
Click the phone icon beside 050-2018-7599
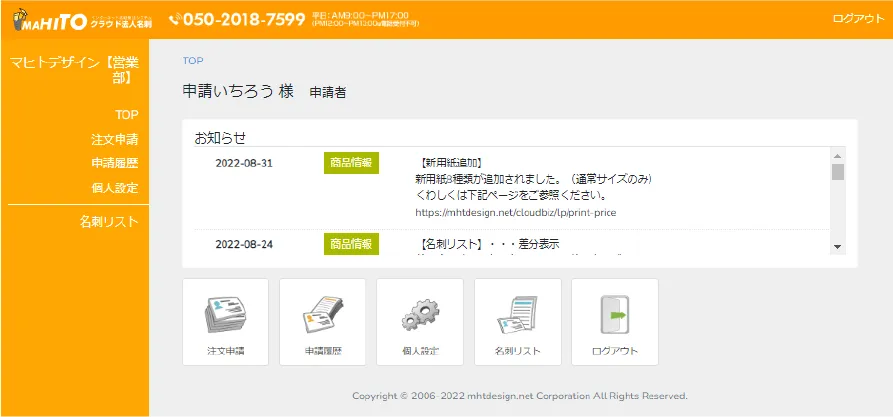coord(175,19)
